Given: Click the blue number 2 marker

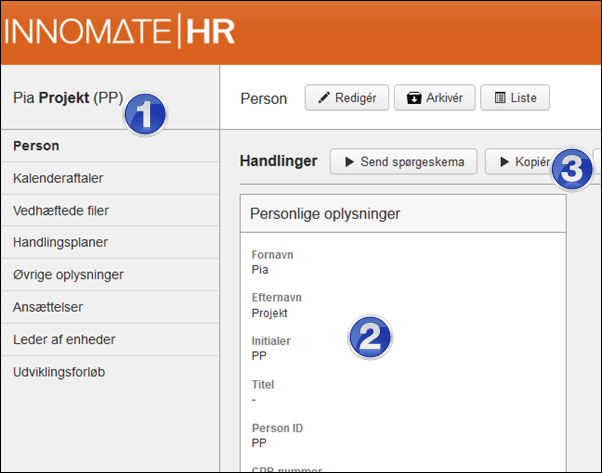Looking at the screenshot, I should [369, 336].
